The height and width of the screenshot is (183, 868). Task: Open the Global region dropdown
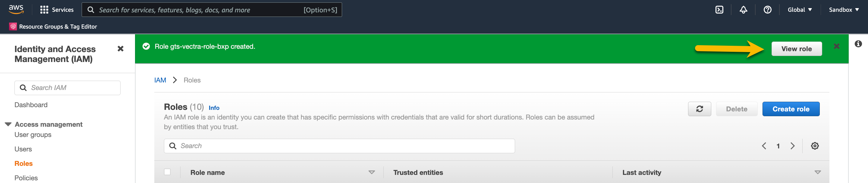coord(799,10)
